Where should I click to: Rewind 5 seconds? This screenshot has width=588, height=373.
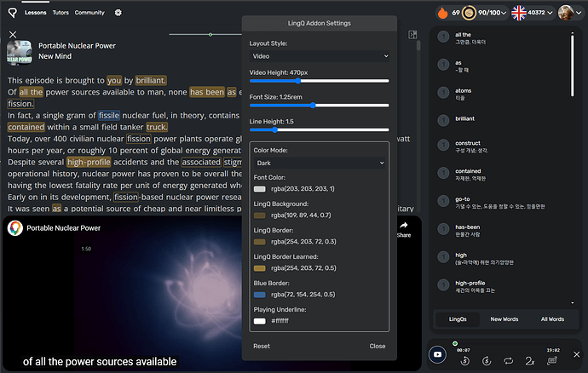(465, 360)
